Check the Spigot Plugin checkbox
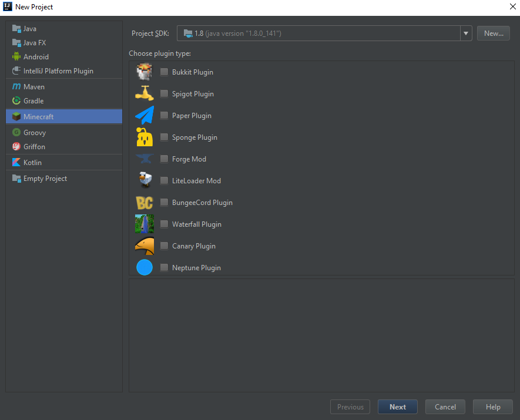 [164, 93]
